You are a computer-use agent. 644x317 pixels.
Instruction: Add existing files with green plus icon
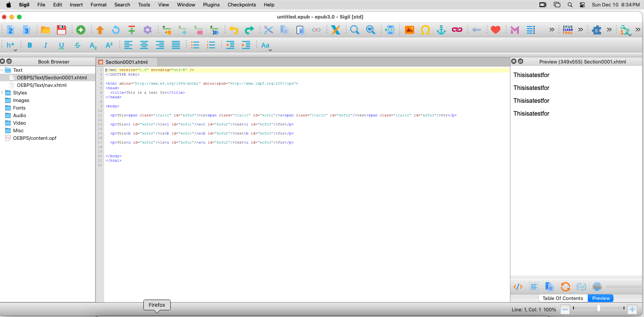pos(81,30)
